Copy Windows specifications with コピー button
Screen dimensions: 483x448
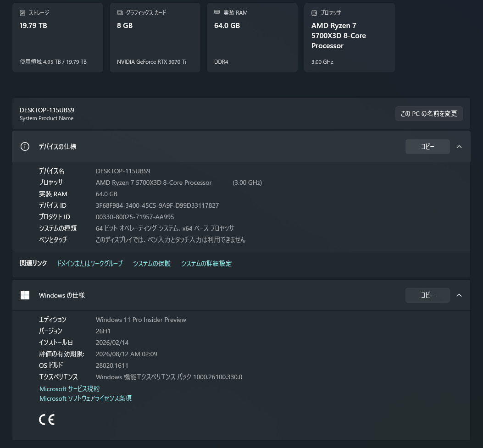pos(427,295)
